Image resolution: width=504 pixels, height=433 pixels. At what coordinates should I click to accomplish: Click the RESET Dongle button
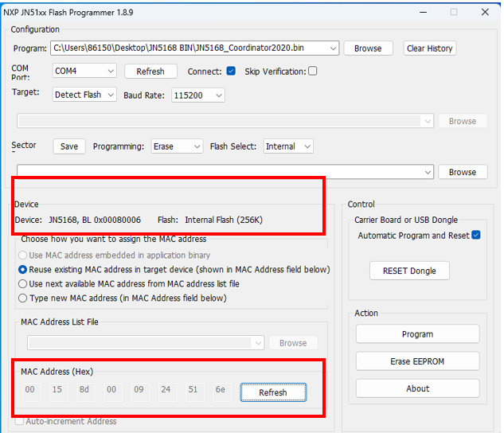click(409, 271)
